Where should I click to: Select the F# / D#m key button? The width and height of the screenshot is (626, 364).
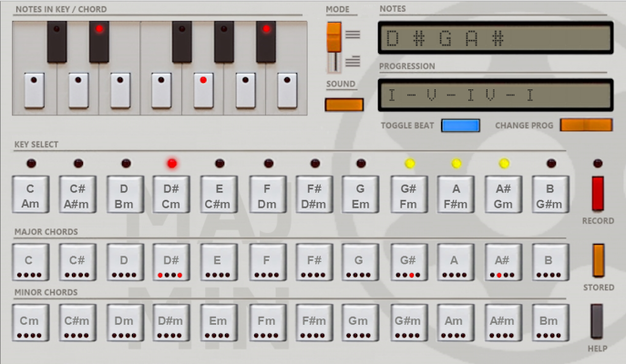314,195
